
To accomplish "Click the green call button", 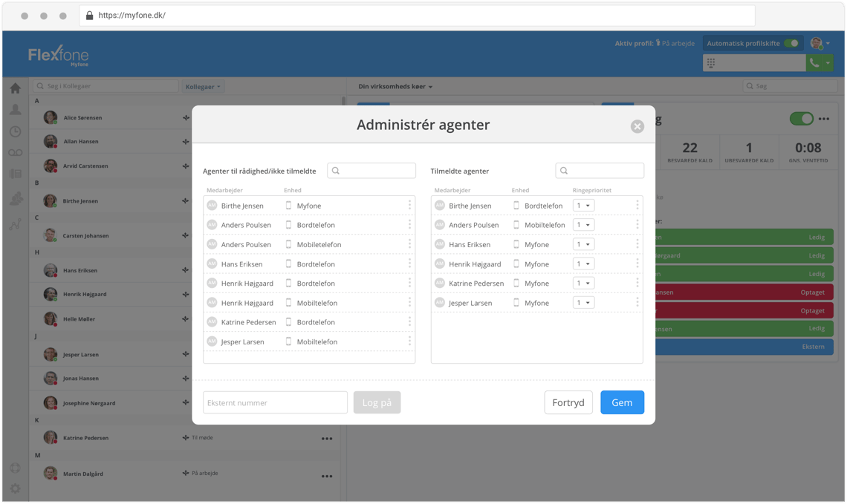I will tap(814, 63).
